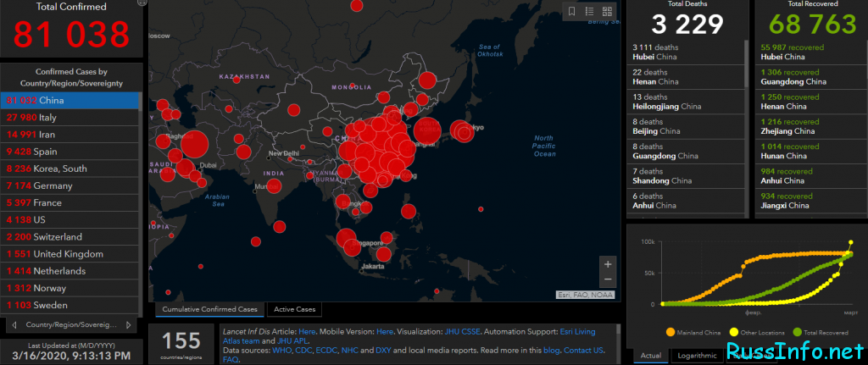Viewport: 868px width, 365px height.
Task: Select the Actual chart tab
Action: 650,356
